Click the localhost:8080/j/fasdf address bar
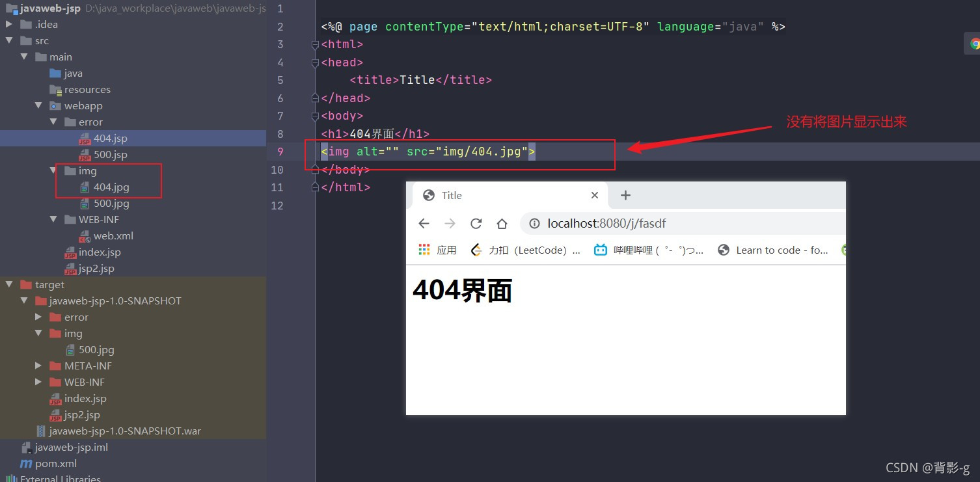 pos(683,224)
